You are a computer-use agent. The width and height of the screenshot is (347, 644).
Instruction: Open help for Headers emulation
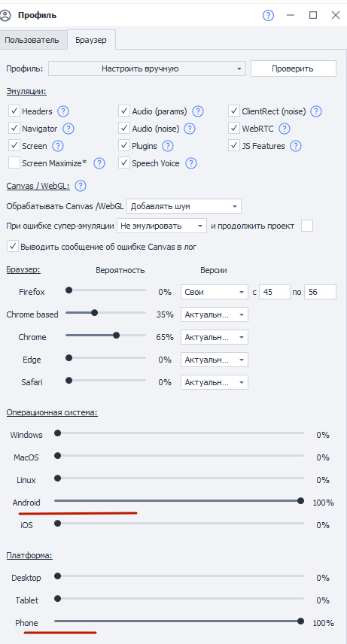click(x=63, y=111)
